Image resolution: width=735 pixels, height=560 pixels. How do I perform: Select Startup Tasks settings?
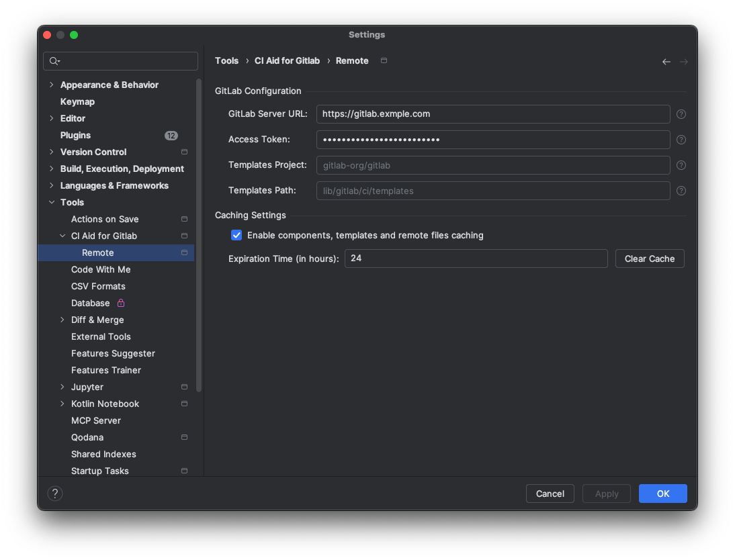100,471
